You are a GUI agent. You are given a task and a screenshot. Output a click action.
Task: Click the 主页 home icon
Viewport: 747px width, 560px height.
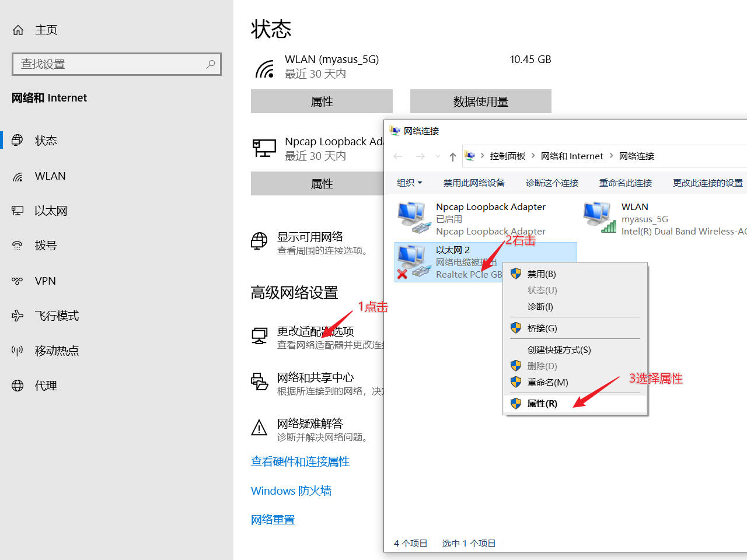pos(18,29)
